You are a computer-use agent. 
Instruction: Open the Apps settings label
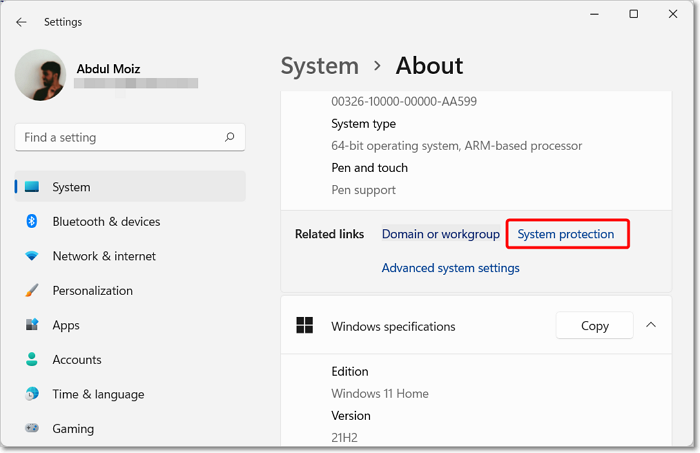[66, 325]
